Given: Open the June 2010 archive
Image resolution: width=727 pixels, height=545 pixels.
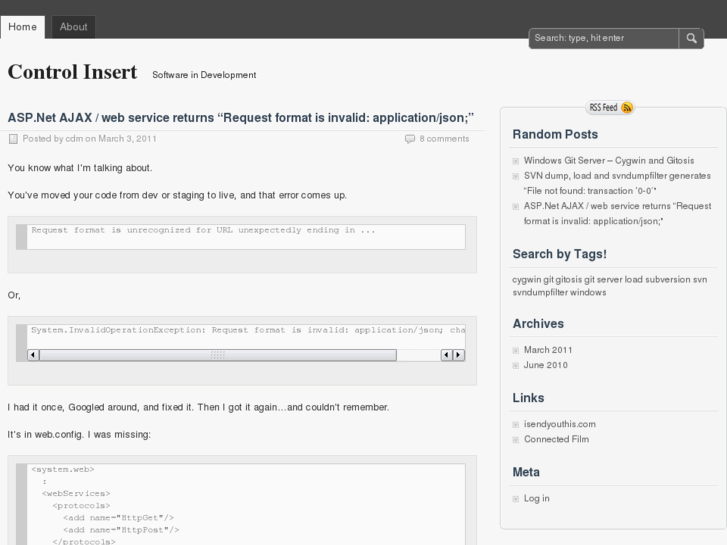Looking at the screenshot, I should [545, 365].
